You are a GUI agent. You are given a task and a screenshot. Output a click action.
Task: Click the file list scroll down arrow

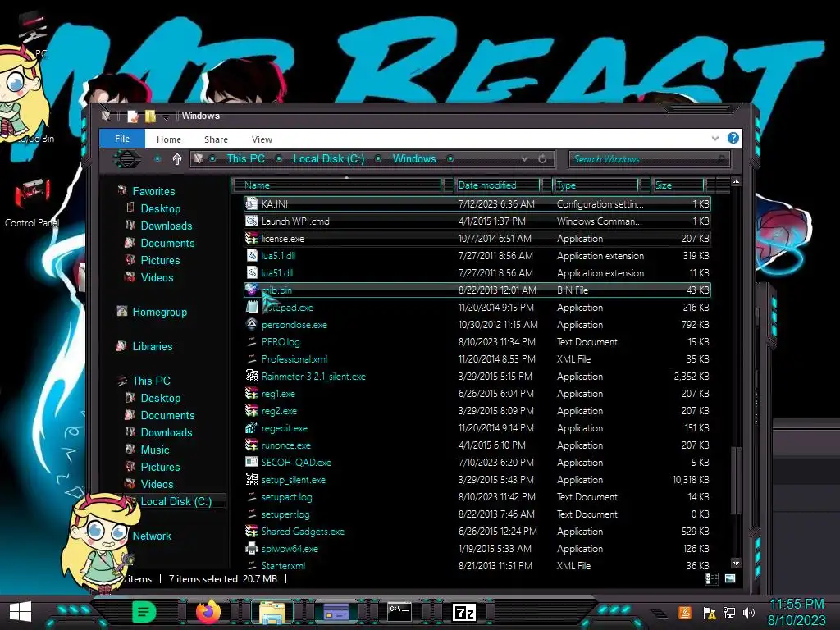coord(736,563)
